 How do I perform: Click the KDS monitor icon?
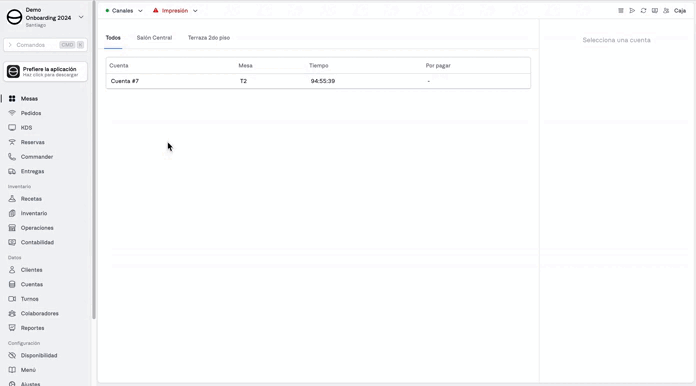click(x=12, y=128)
